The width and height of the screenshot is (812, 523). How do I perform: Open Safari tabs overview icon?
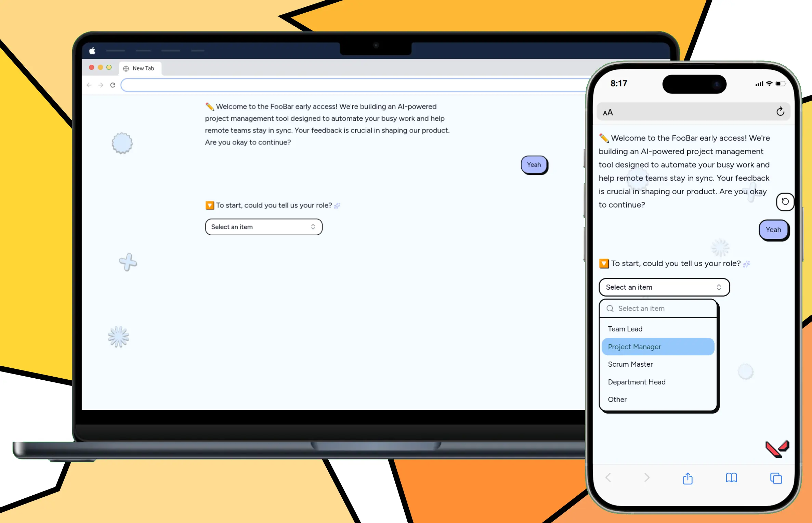pos(776,478)
